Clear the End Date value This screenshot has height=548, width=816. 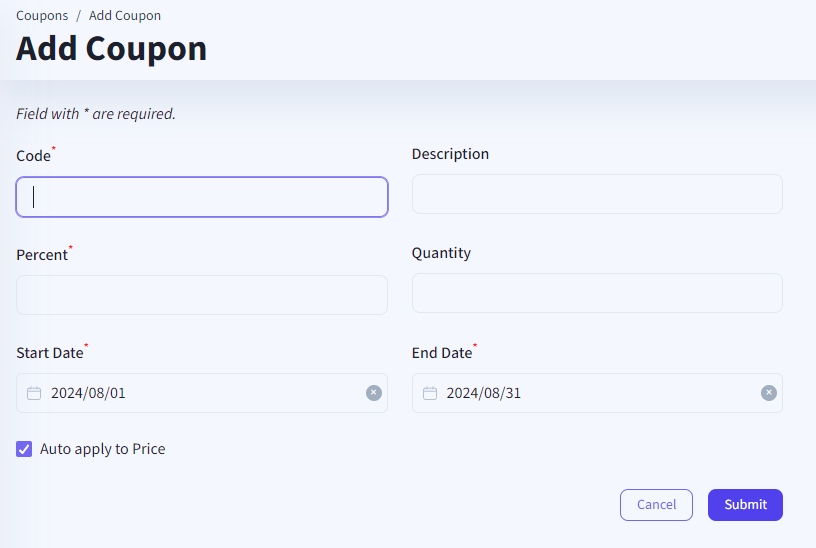pos(769,393)
